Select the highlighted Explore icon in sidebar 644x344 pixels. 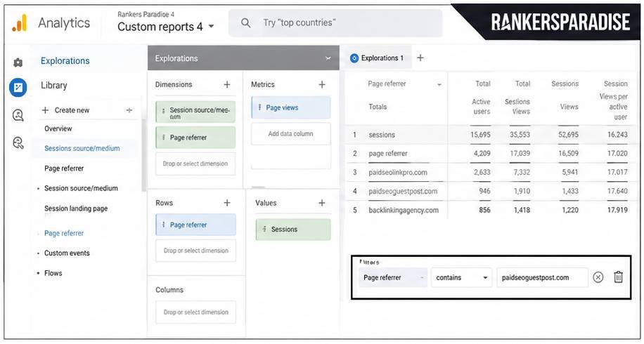click(x=18, y=87)
